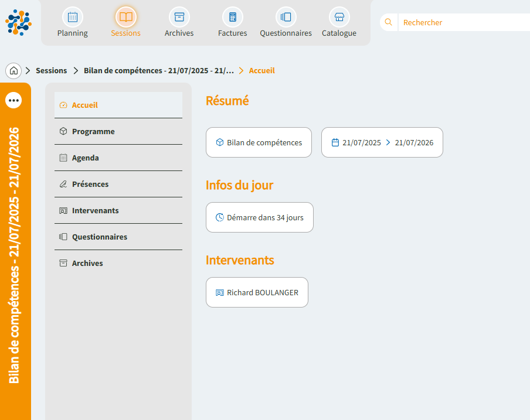Open the three-dots menu on orange sidebar
The image size is (530, 420).
(13, 100)
